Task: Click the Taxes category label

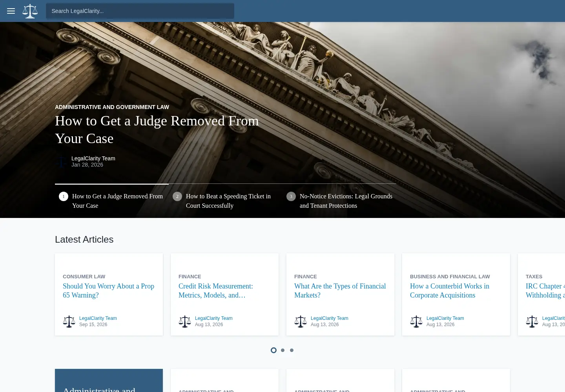Action: (534, 276)
